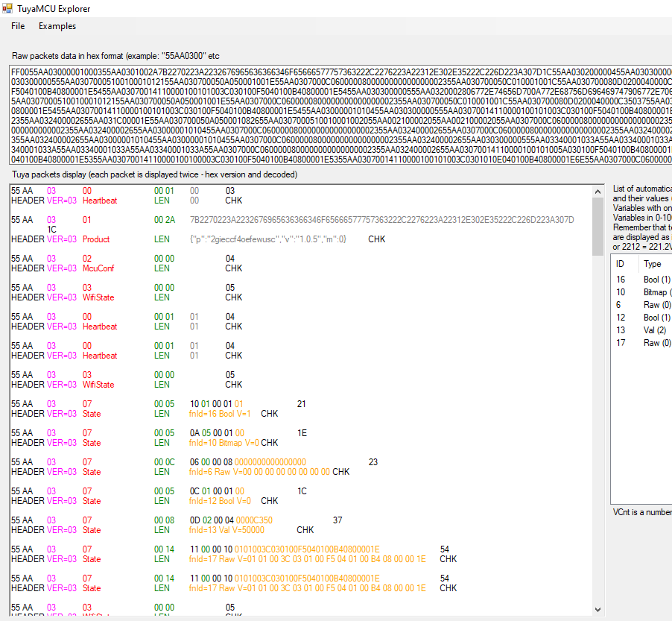This screenshot has width=672, height=621.
Task: Click the checksum value '37'
Action: click(337, 520)
